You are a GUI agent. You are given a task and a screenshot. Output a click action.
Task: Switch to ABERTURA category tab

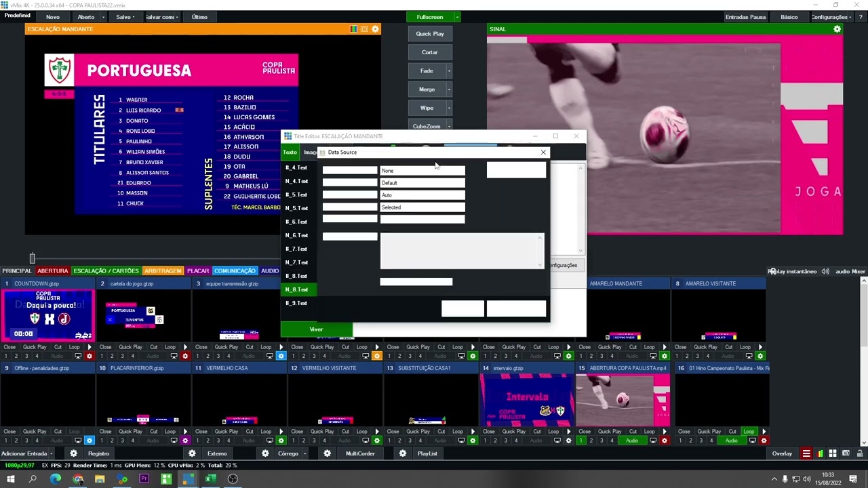click(x=53, y=271)
